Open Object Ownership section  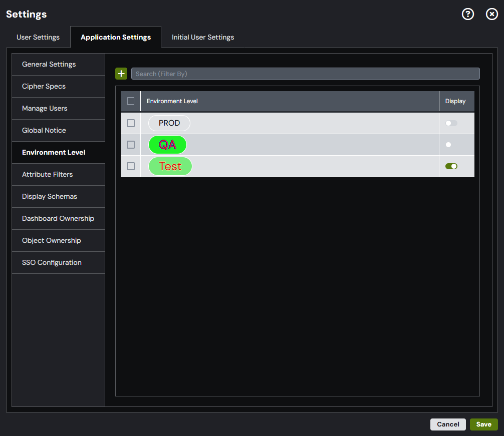coord(59,240)
